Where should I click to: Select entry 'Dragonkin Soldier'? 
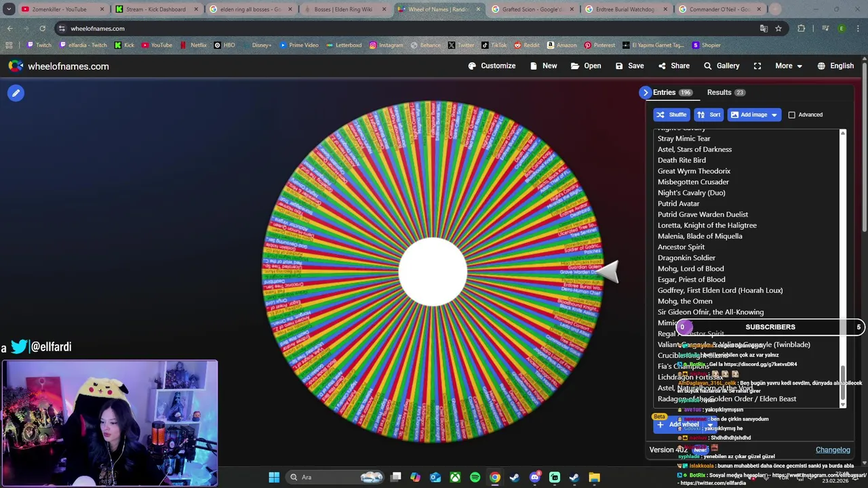click(x=686, y=258)
